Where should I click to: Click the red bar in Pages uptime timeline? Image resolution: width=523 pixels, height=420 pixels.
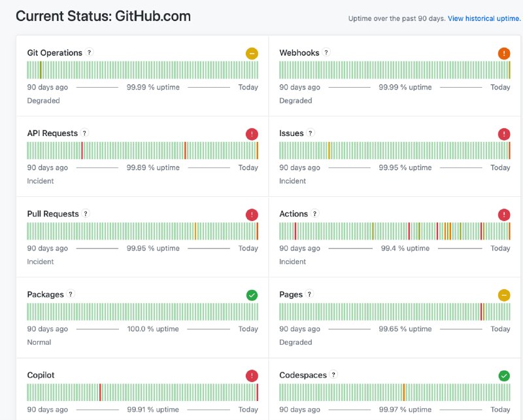(481, 311)
